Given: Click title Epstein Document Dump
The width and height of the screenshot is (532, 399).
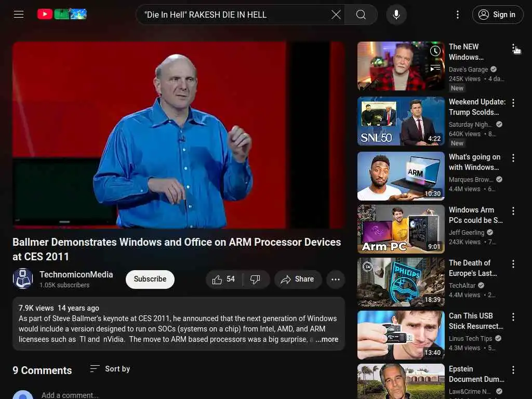Looking at the screenshot, I should coord(476,374).
